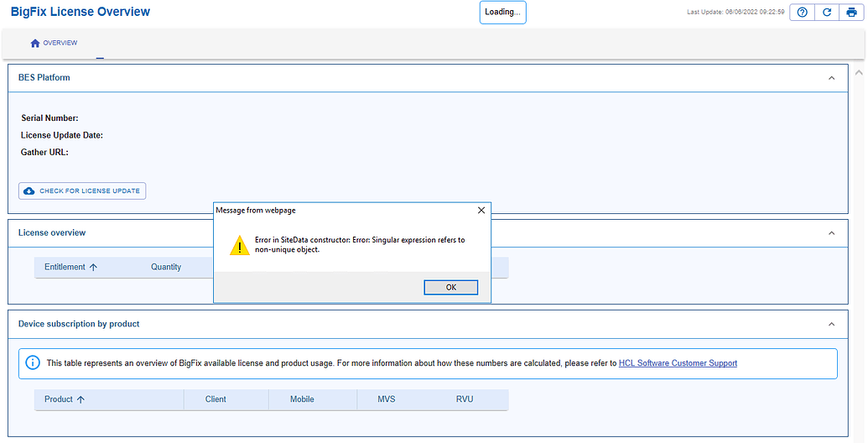Click the BES Platform heading text

(44, 77)
